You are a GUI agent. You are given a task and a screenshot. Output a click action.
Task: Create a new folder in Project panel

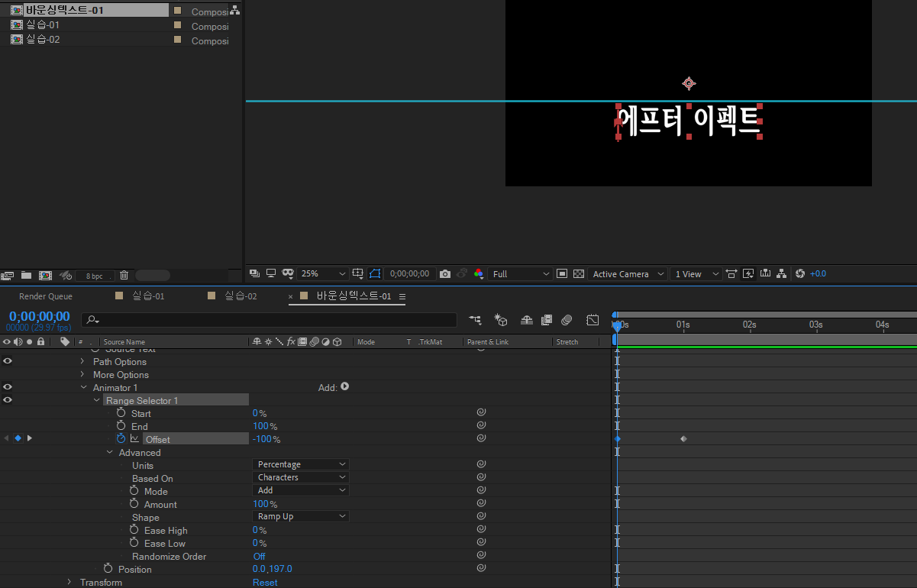[x=27, y=276]
